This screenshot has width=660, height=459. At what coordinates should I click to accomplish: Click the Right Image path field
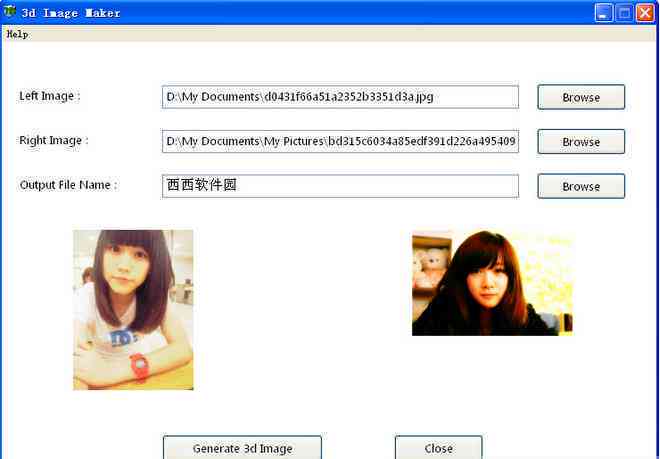pyautogui.click(x=340, y=141)
